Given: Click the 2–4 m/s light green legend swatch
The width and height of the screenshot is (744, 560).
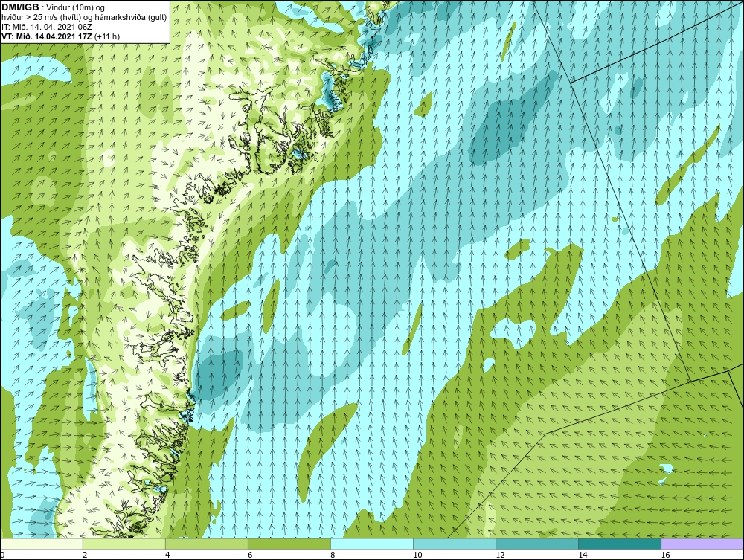Looking at the screenshot, I should pos(124,544).
